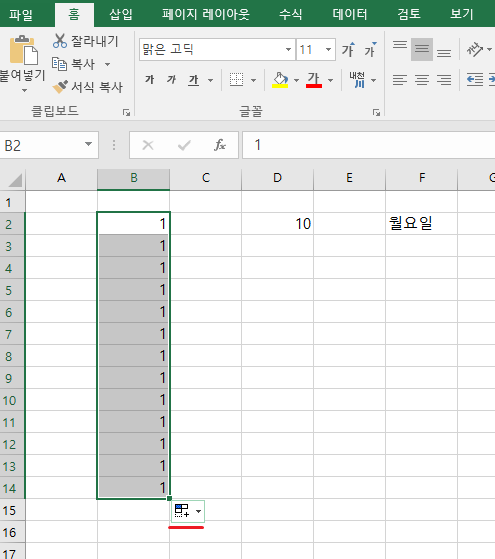Click the fill handle at B14 corner

pos(169,498)
